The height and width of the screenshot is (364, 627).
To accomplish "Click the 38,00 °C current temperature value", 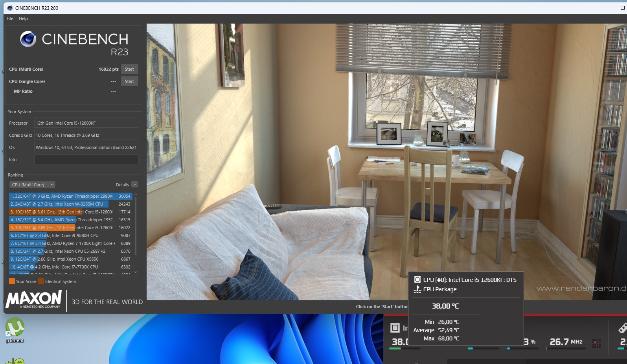I will tap(445, 306).
